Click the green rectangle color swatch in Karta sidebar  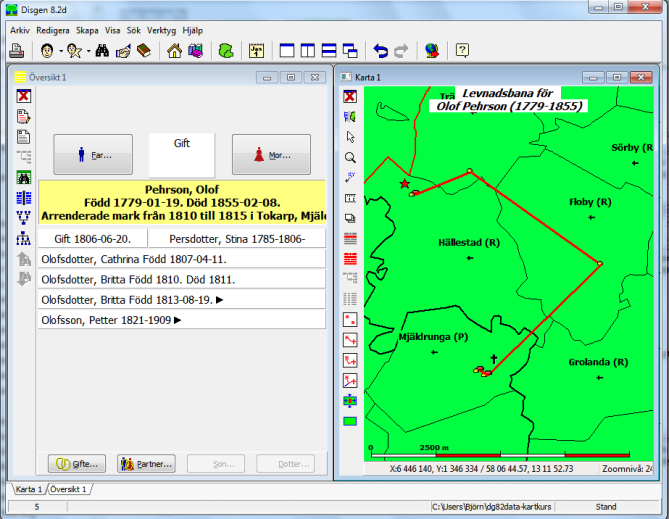350,421
